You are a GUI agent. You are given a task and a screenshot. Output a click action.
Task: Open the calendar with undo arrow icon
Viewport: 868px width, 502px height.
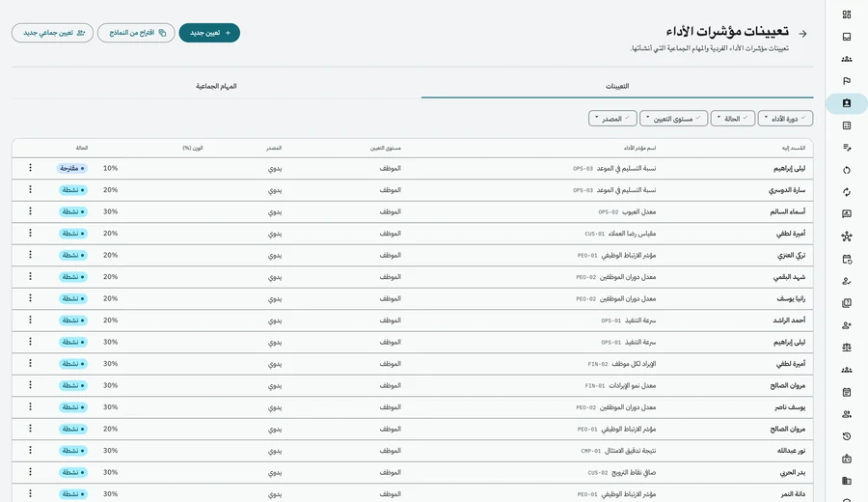(847, 259)
